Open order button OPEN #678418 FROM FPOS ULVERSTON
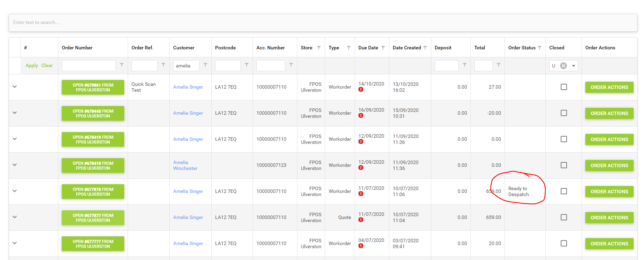Screen dimensions: 644x260 pos(93,165)
